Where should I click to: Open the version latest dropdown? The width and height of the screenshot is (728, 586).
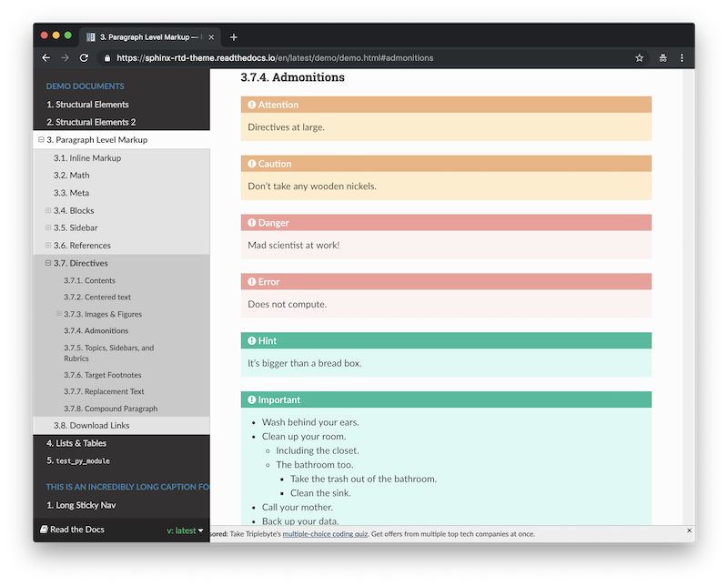pyautogui.click(x=186, y=530)
